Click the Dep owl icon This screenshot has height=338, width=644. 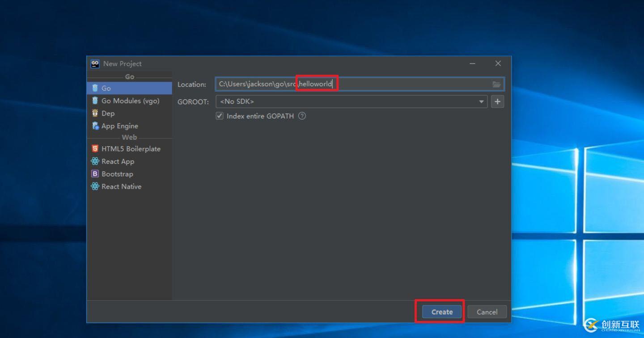pyautogui.click(x=95, y=113)
